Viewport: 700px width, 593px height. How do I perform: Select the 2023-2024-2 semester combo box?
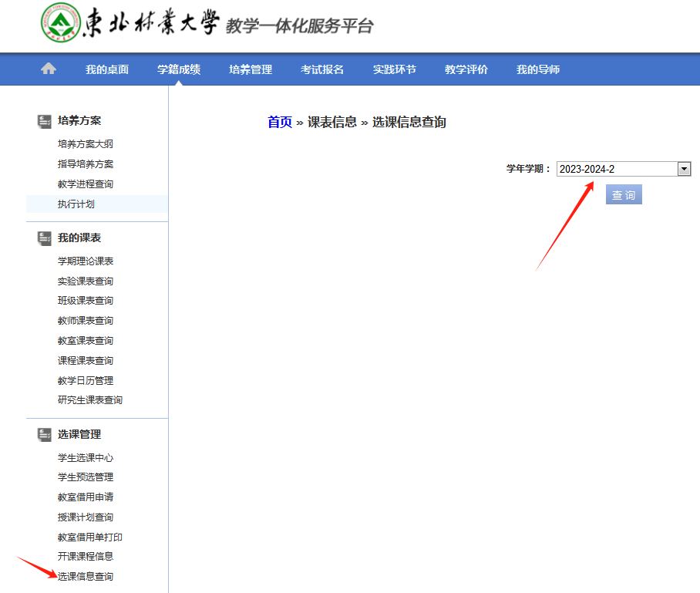617,169
